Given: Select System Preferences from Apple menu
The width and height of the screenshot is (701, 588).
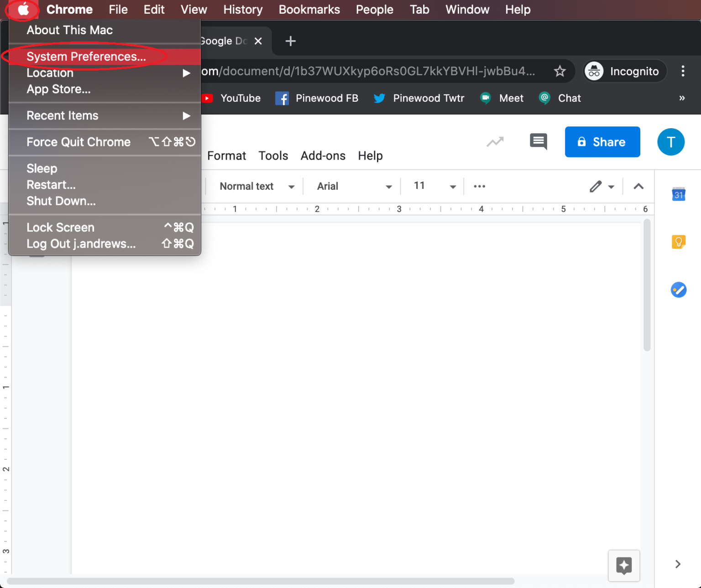Looking at the screenshot, I should (x=86, y=57).
